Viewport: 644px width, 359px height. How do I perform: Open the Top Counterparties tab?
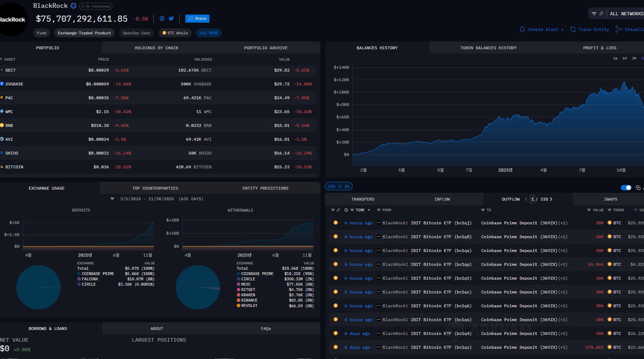coord(155,188)
